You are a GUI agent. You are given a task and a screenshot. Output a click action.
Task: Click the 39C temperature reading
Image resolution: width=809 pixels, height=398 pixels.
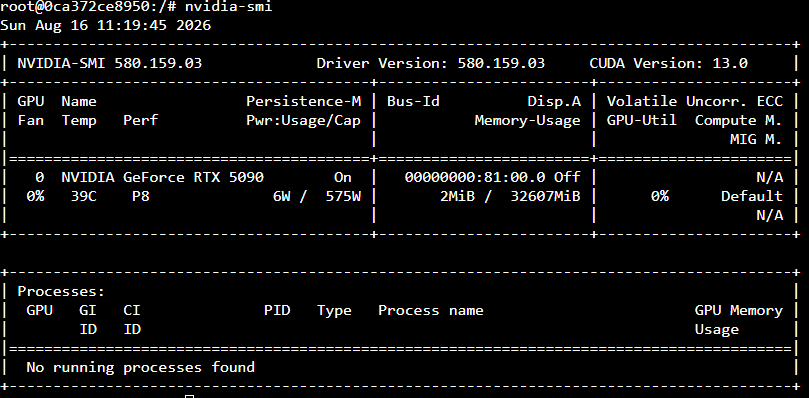84,196
